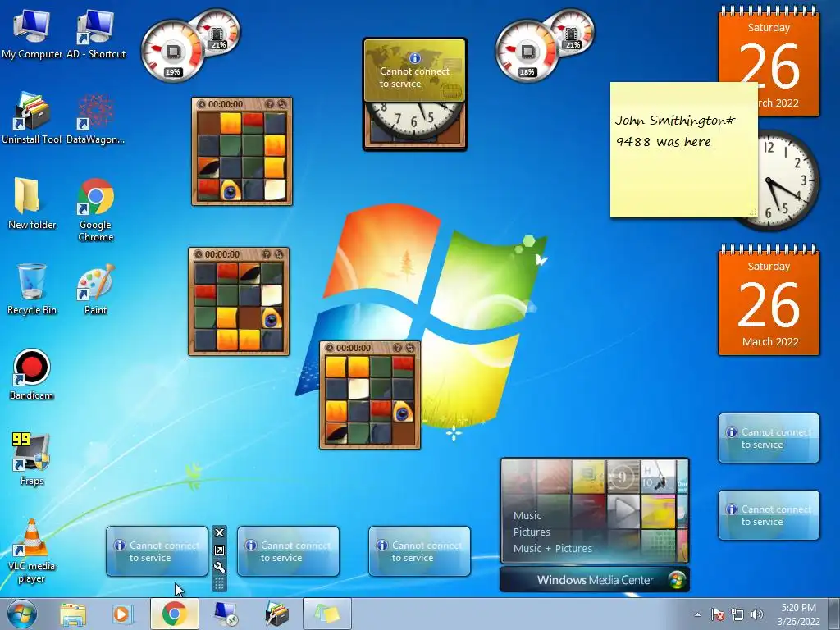The height and width of the screenshot is (630, 840).
Task: Close the weather gadget using its X button
Action: click(x=219, y=532)
